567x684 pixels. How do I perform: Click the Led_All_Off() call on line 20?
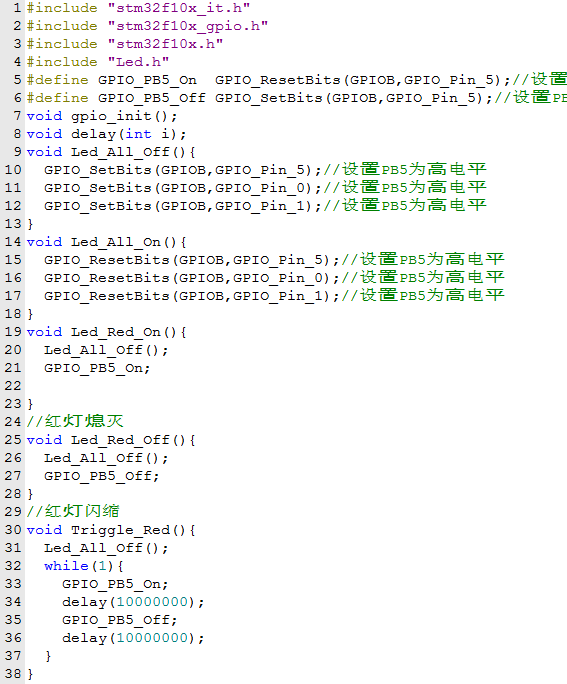tap(106, 350)
